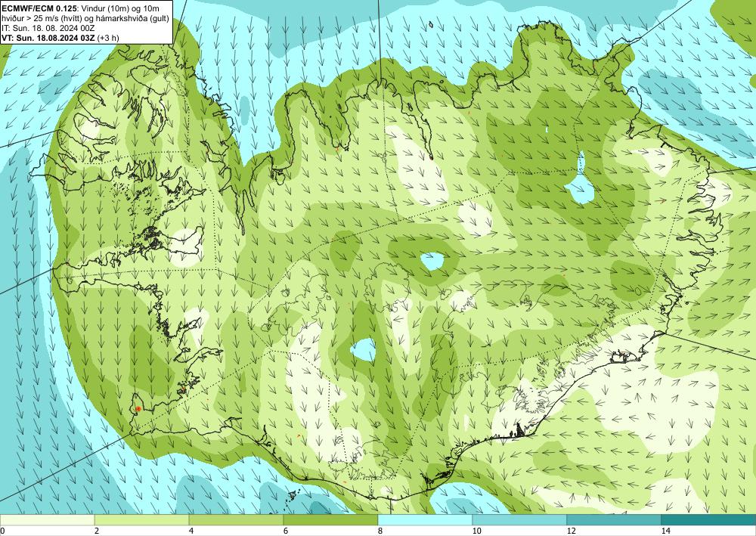Screen dimensions: 756x536
Task: Click the 12–14 m/s legend swatch
Action: (x=614, y=520)
